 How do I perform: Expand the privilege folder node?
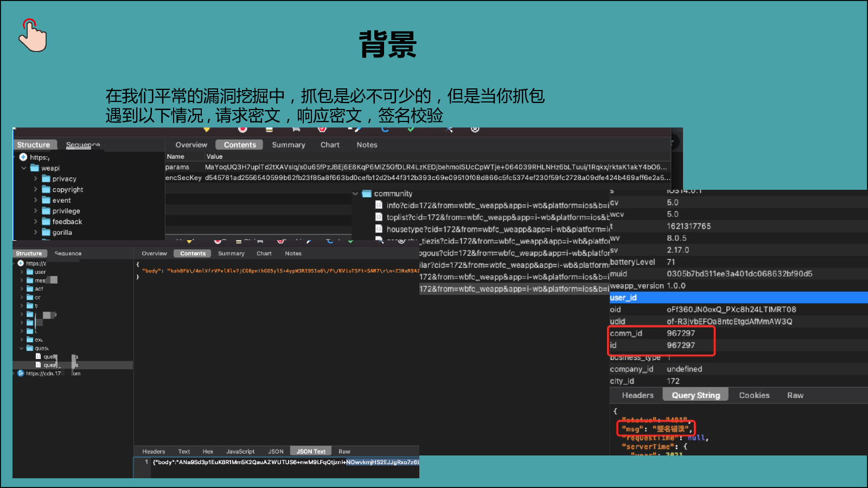[36, 211]
